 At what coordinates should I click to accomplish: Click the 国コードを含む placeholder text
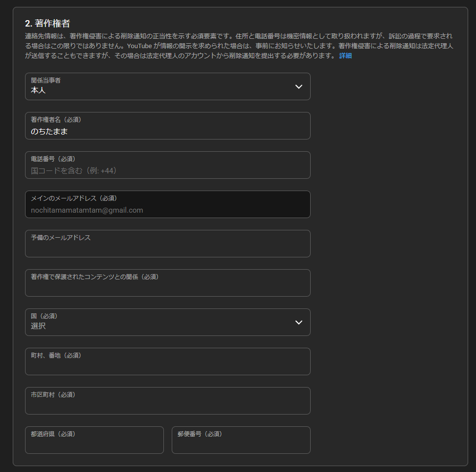(74, 171)
